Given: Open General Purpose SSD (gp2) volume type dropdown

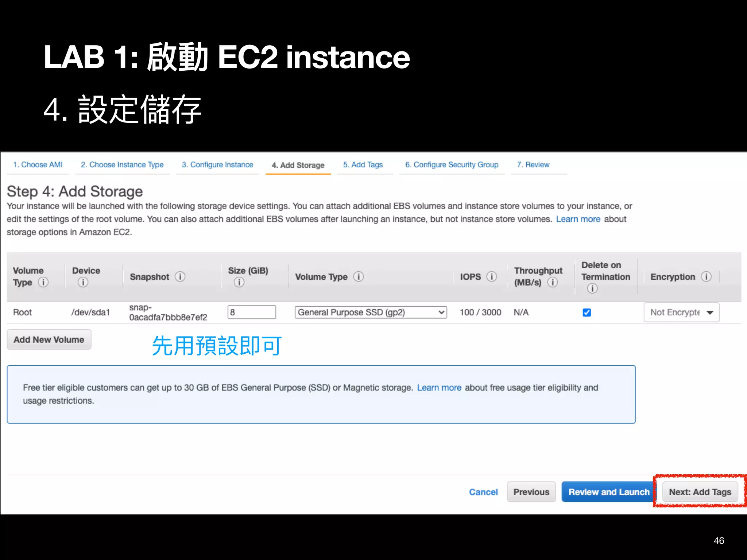Looking at the screenshot, I should [371, 312].
